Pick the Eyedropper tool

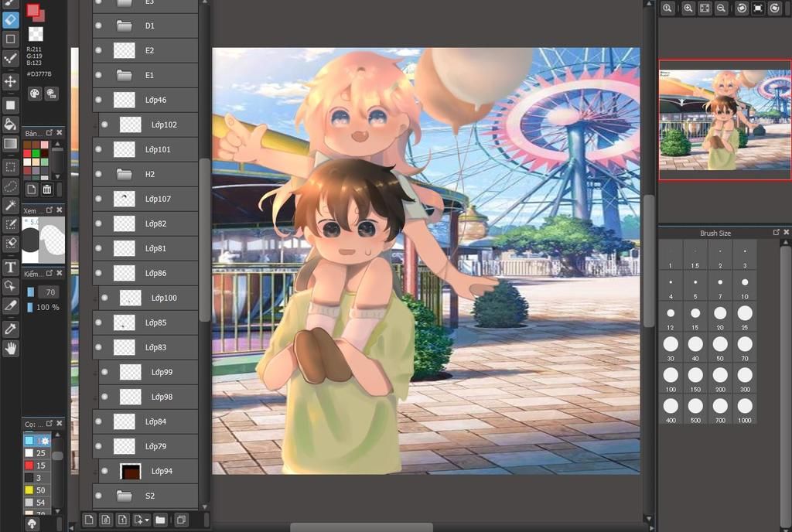(11, 329)
